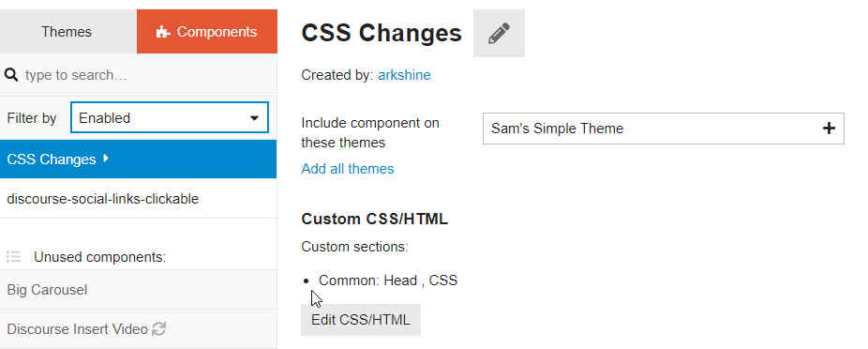
Task: Click the CSS Changes page title
Action: [x=382, y=33]
